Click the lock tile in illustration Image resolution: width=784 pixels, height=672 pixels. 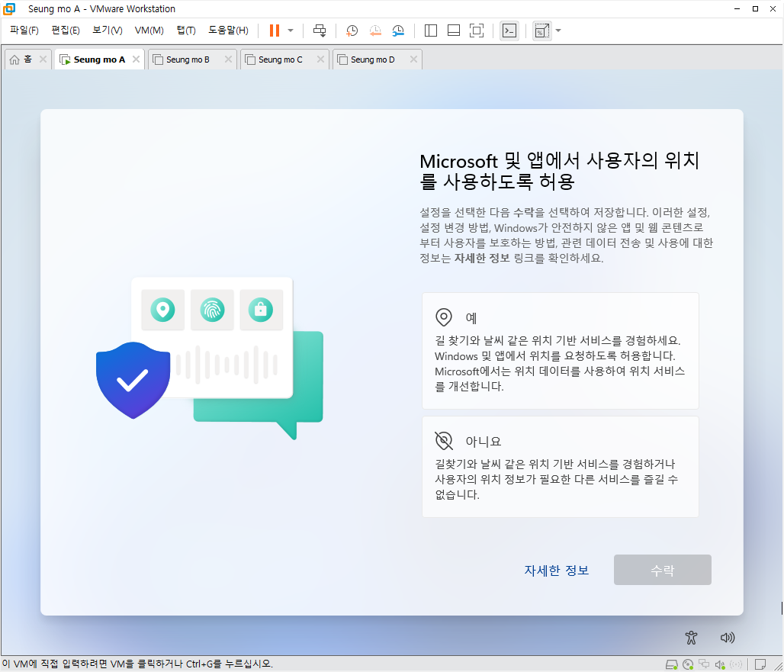point(261,310)
